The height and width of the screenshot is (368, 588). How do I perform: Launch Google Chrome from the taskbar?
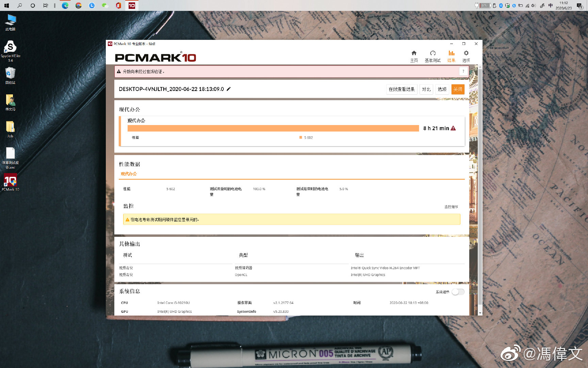78,5
